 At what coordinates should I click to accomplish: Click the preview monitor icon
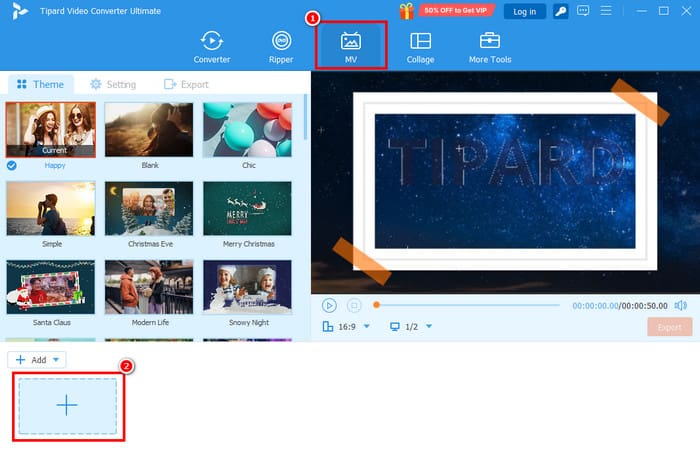click(x=395, y=327)
